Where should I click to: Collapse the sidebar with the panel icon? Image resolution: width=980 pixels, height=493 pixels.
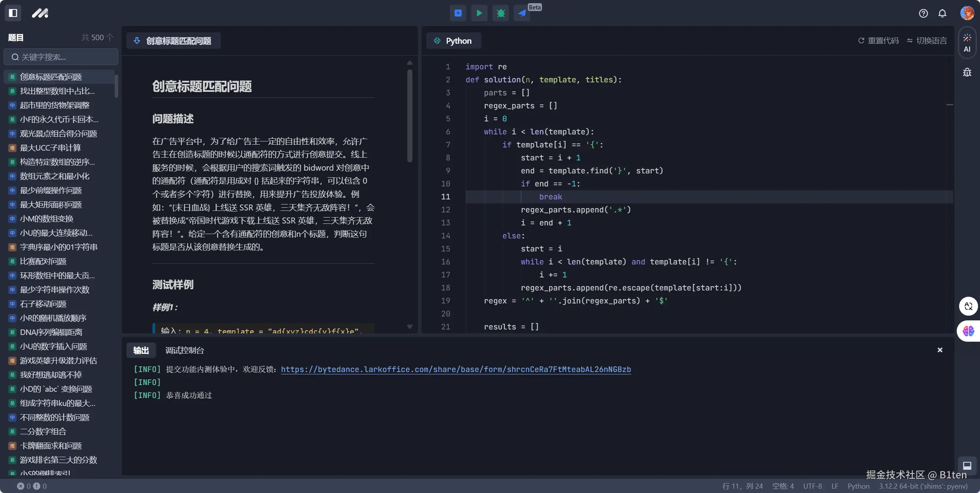(13, 13)
